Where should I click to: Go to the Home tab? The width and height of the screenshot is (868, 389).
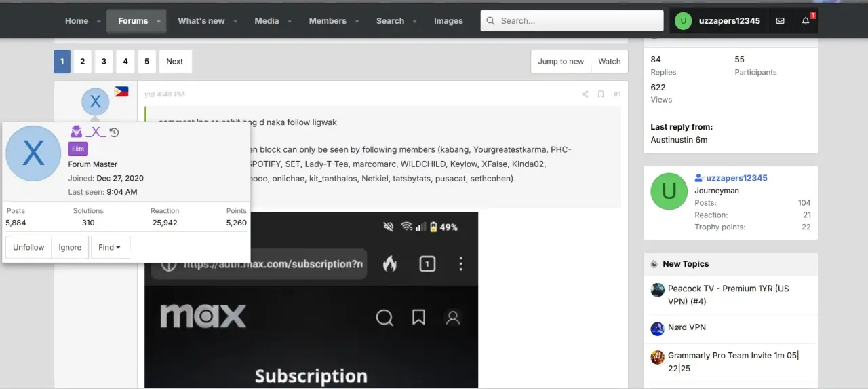point(77,21)
